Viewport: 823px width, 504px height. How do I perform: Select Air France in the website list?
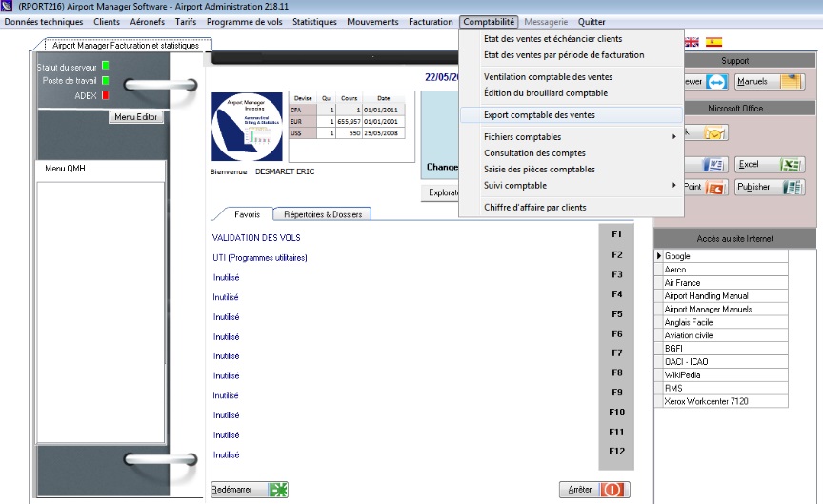tap(682, 283)
